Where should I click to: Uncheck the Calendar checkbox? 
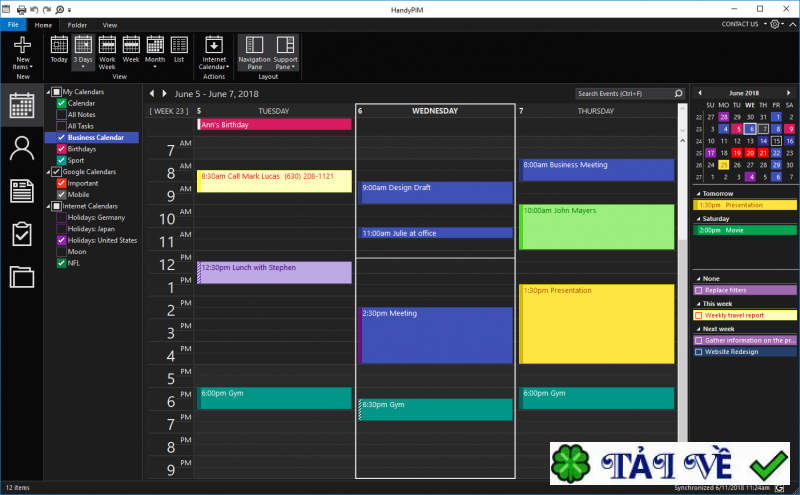[x=61, y=103]
